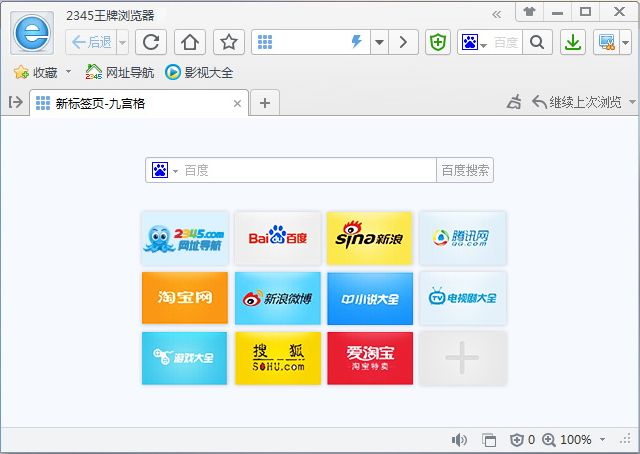Image resolution: width=640 pixels, height=454 pixels.
Task: Open the downloads manager icon
Action: tap(572, 42)
